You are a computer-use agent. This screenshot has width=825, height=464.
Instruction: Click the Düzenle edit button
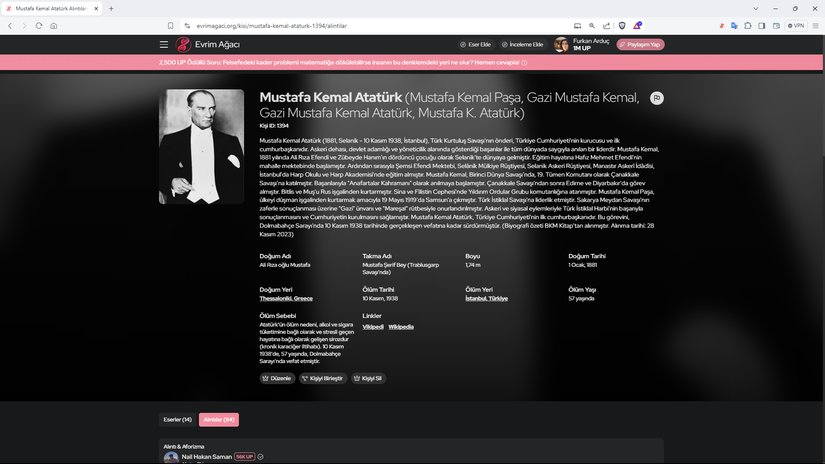coord(278,379)
